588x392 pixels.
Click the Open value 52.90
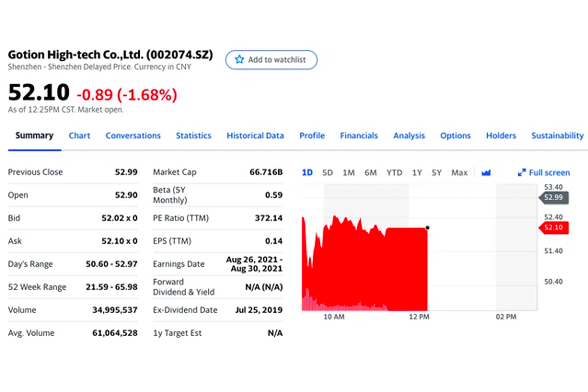coord(126,195)
